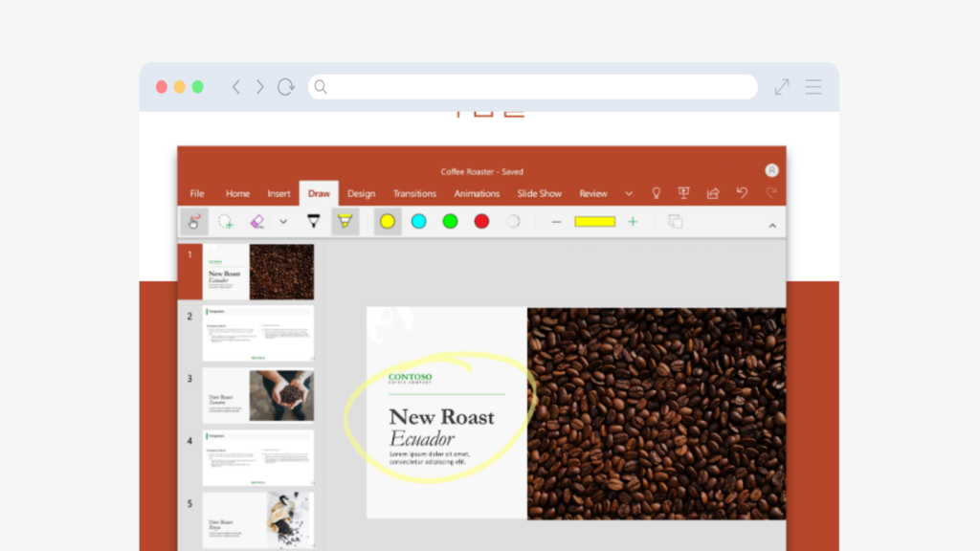Screen dimensions: 980x551
Task: Click the Coffee Roaster - Saved title
Action: click(482, 172)
